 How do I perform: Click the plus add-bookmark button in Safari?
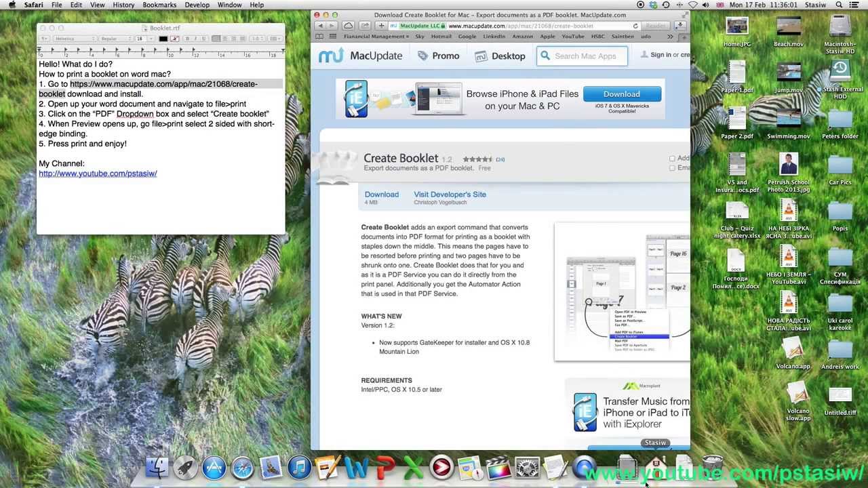(382, 26)
